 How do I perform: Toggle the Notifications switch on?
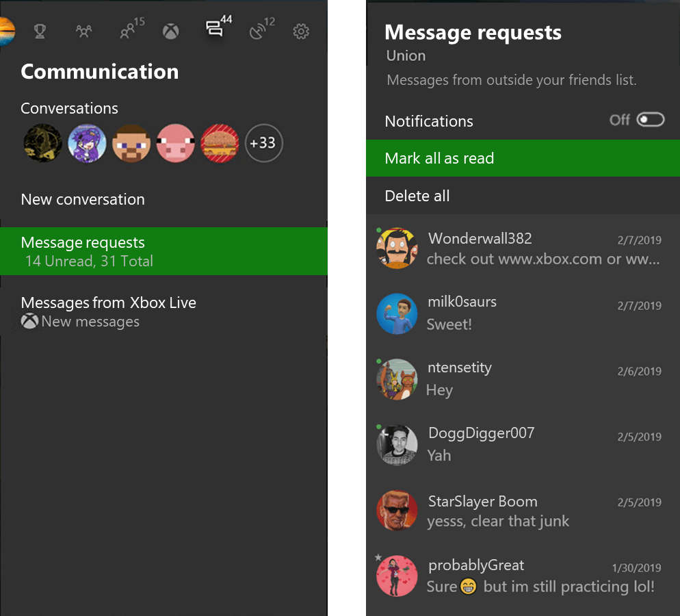pyautogui.click(x=650, y=120)
